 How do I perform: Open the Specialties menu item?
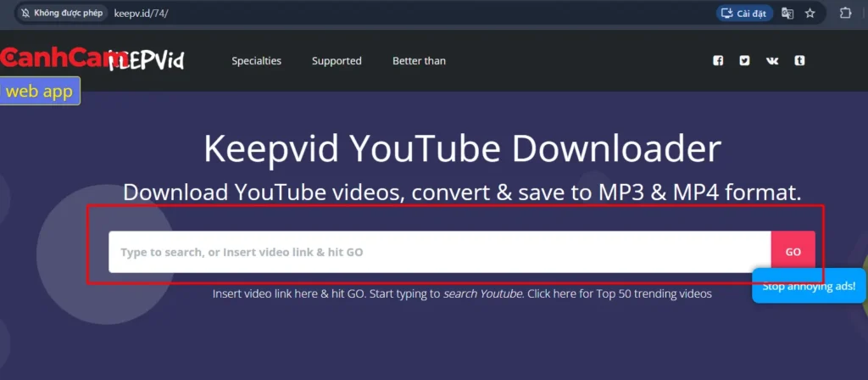256,61
